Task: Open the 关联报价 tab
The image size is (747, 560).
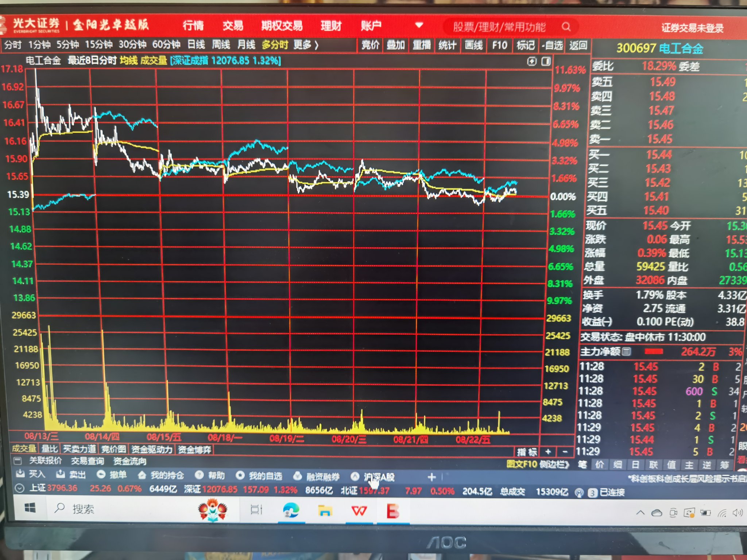Action: [x=45, y=461]
